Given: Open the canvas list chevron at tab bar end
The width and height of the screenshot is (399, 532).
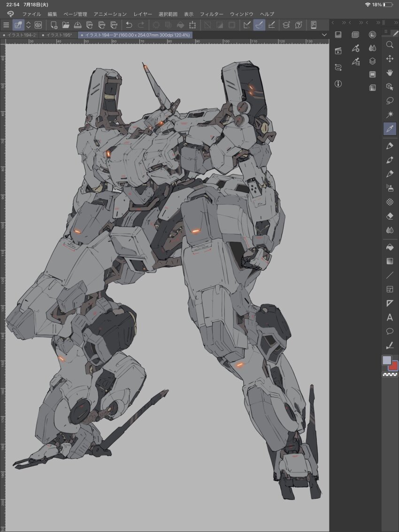Looking at the screenshot, I should tap(324, 35).
